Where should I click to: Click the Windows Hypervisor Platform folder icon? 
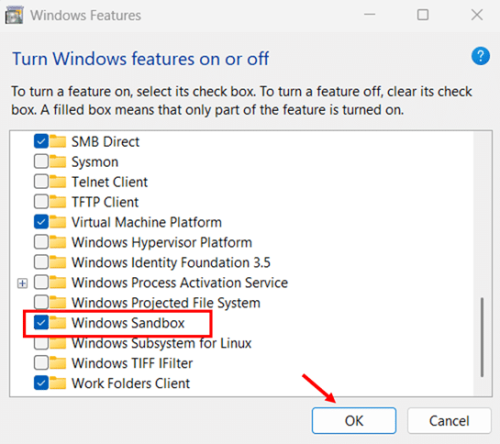(58, 242)
